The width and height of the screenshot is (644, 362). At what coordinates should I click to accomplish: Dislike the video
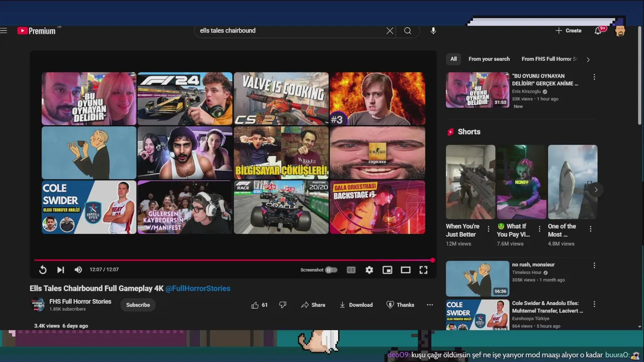coord(283,305)
